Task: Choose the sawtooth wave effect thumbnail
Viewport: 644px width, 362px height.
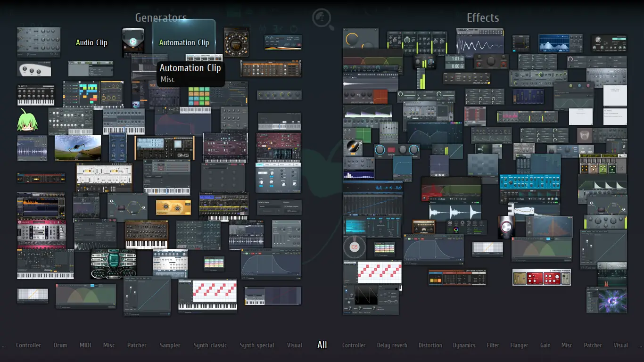Action: click(x=371, y=300)
